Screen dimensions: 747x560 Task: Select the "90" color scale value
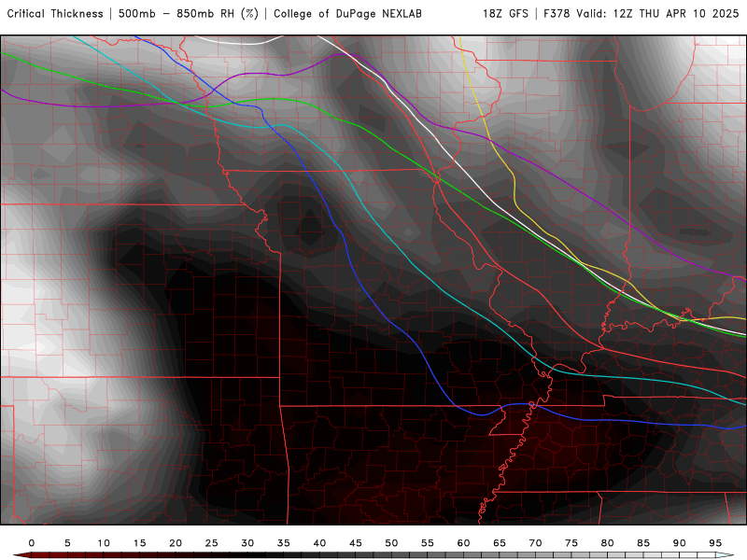coord(680,543)
